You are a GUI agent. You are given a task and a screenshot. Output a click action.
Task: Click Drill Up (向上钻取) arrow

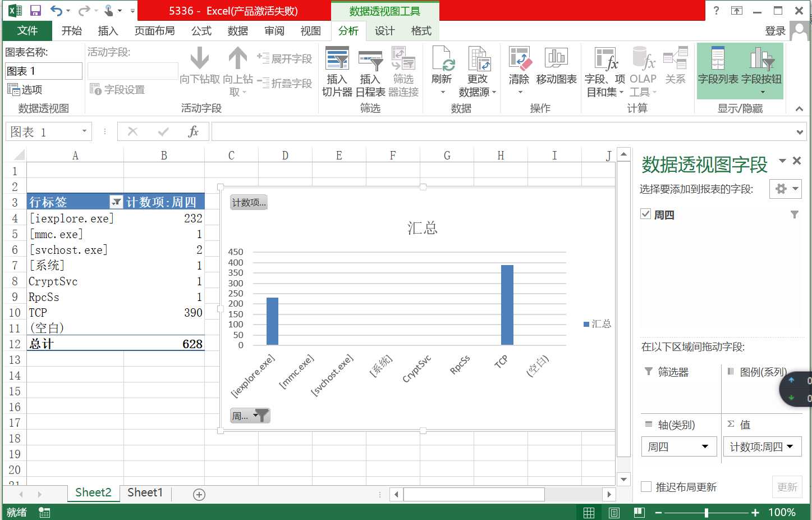point(238,72)
